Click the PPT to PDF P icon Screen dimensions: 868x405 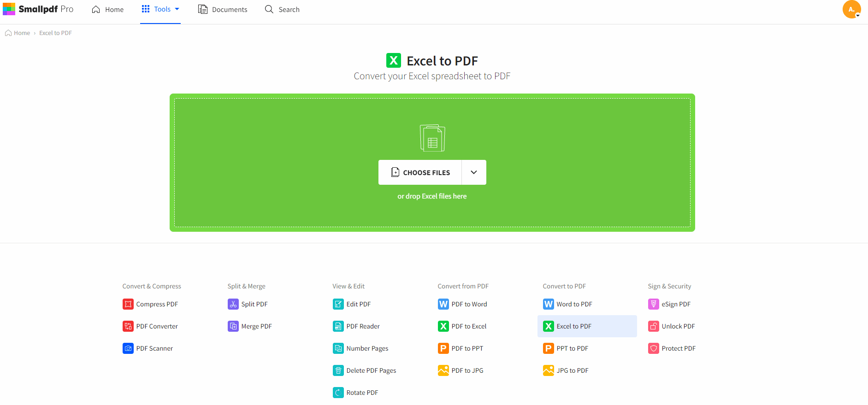(548, 348)
